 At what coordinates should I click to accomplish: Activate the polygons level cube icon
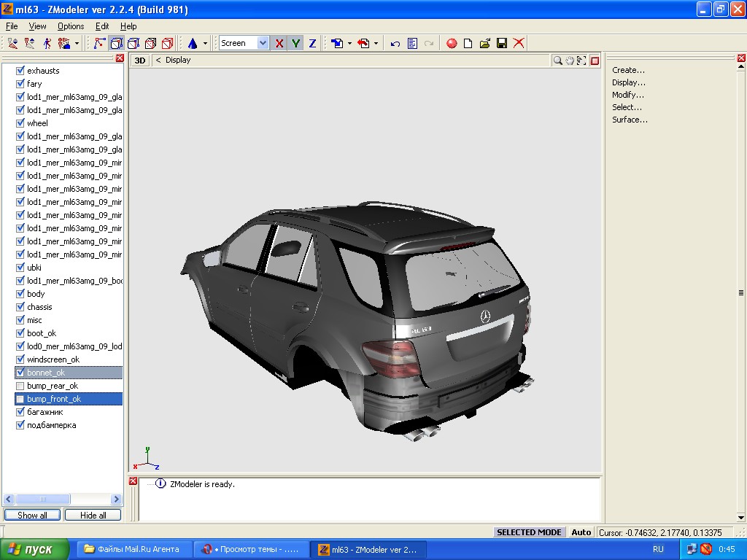point(133,43)
